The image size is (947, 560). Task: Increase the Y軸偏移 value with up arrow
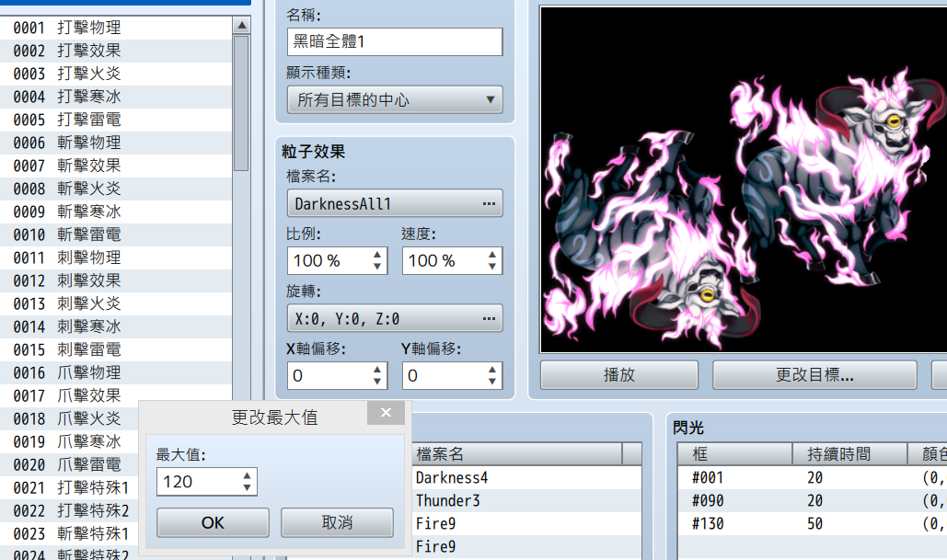point(492,370)
